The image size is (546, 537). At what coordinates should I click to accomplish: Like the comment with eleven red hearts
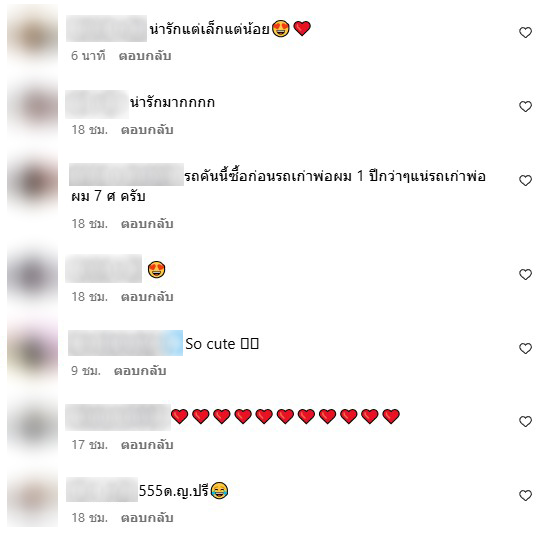pos(525,421)
